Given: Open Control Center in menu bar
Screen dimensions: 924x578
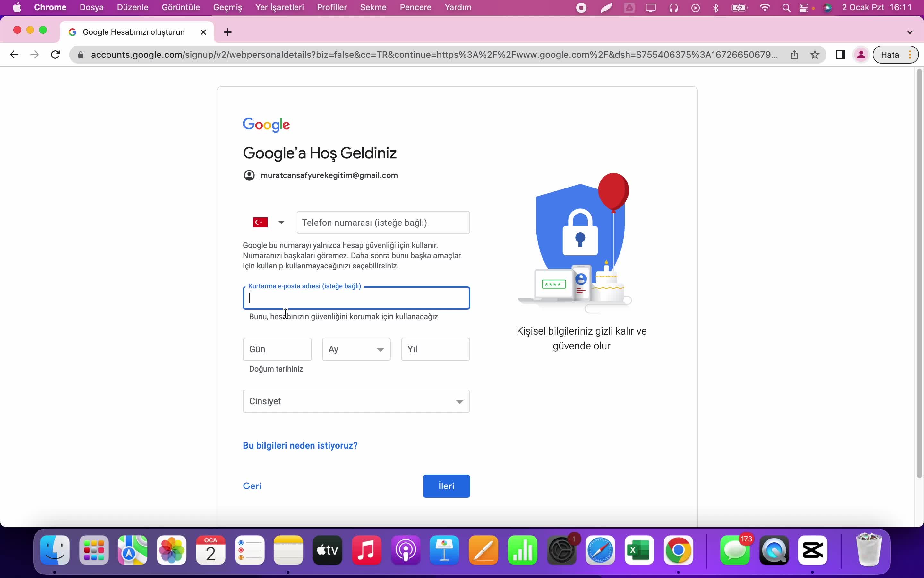Looking at the screenshot, I should [x=804, y=8].
